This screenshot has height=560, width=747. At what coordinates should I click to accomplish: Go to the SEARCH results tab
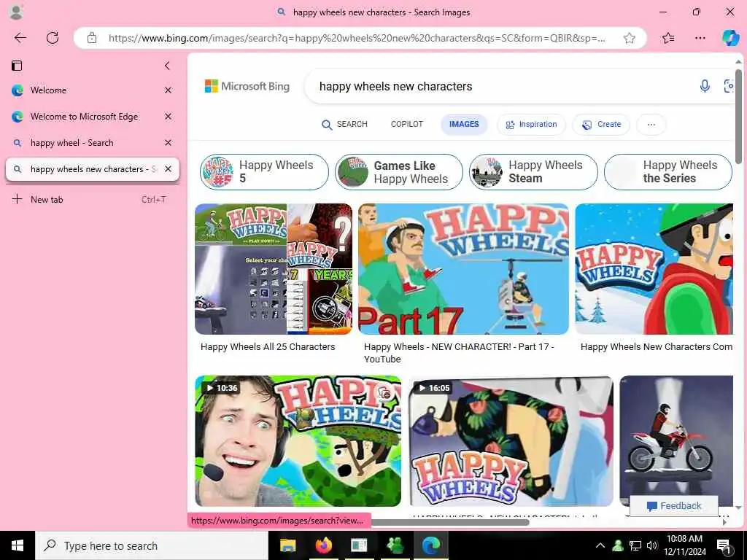[x=344, y=124]
